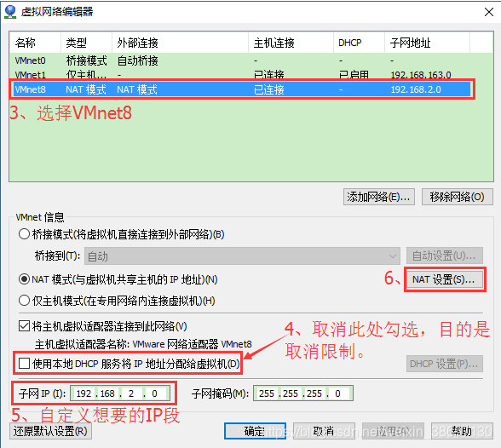Screen dimensions: 501x448
Task: Click the 应用(A) button
Action: [x=393, y=431]
